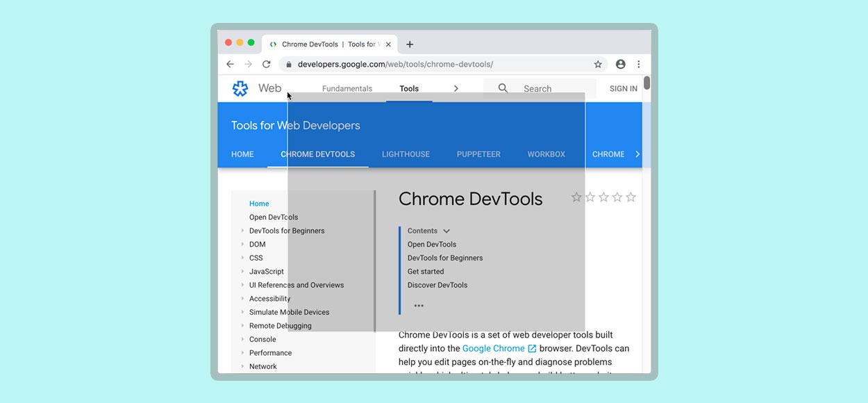View site info via the lock icon
The width and height of the screenshot is (868, 403).
tap(288, 64)
